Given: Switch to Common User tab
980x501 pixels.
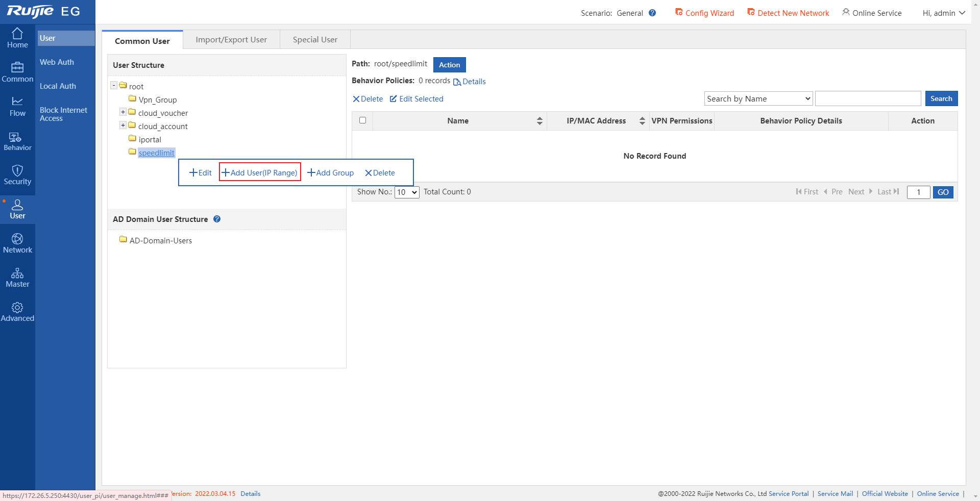Looking at the screenshot, I should click(142, 40).
